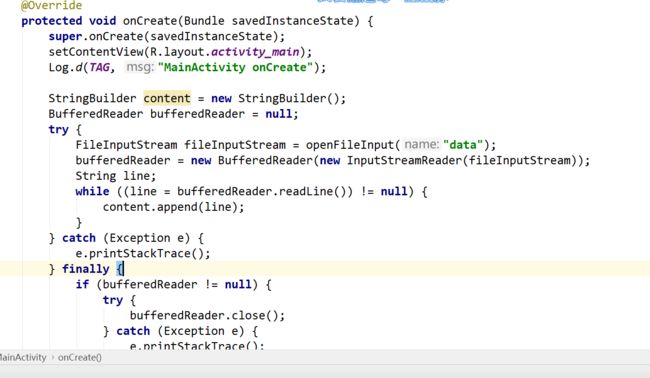
Task: Click the "MainActivity onCreate" string literal
Action: 235,67
